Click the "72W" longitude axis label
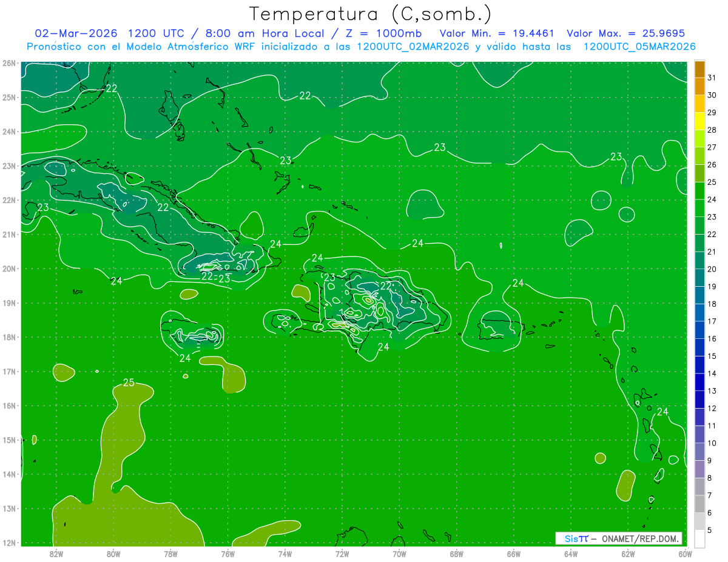The width and height of the screenshot is (728, 562). point(342,554)
